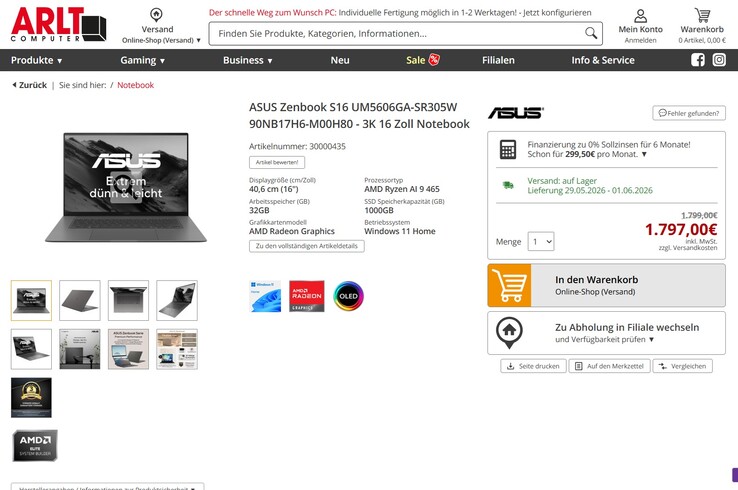738x490 pixels.
Task: Click the search magnifier icon
Action: (x=591, y=33)
